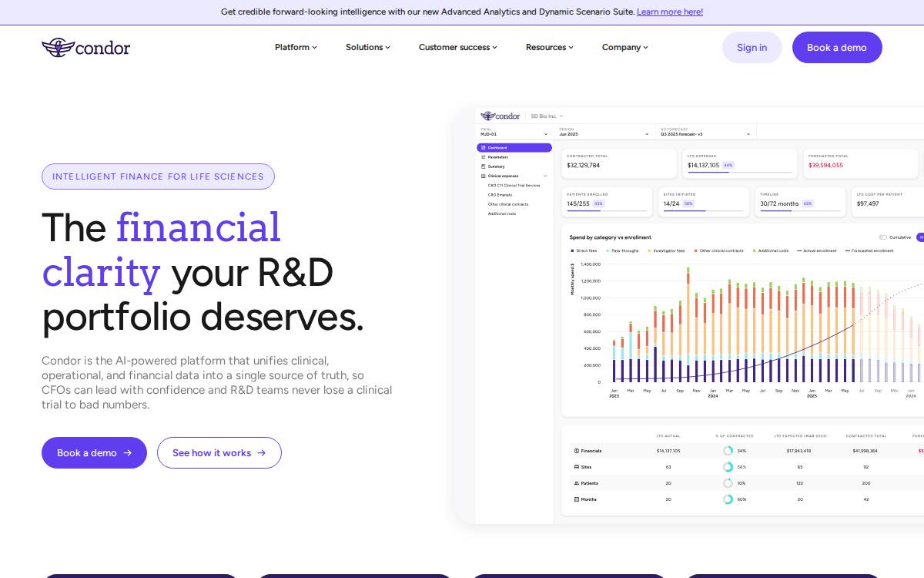Image resolution: width=924 pixels, height=578 pixels.
Task: Open the Trial MJD-01 dropdown in the preview
Action: (514, 132)
